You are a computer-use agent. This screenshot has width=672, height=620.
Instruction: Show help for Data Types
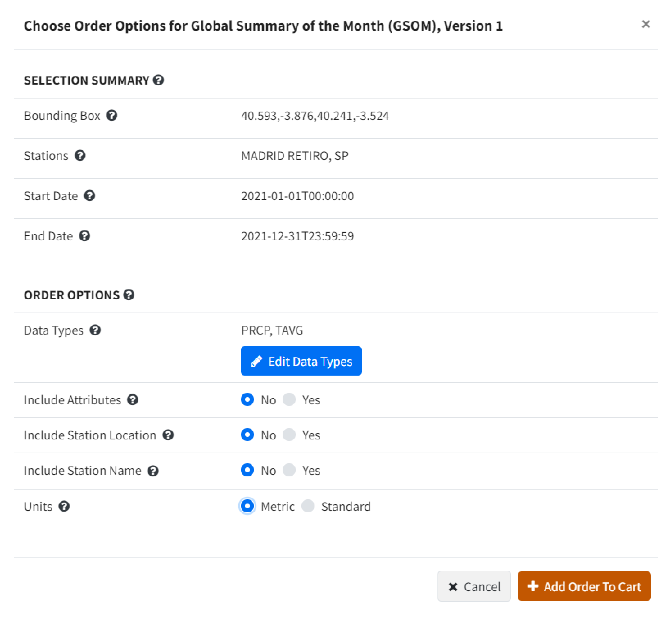95,330
